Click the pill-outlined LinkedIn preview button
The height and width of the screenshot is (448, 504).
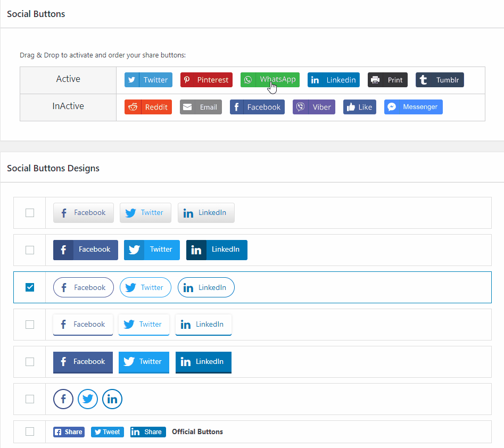(x=206, y=287)
